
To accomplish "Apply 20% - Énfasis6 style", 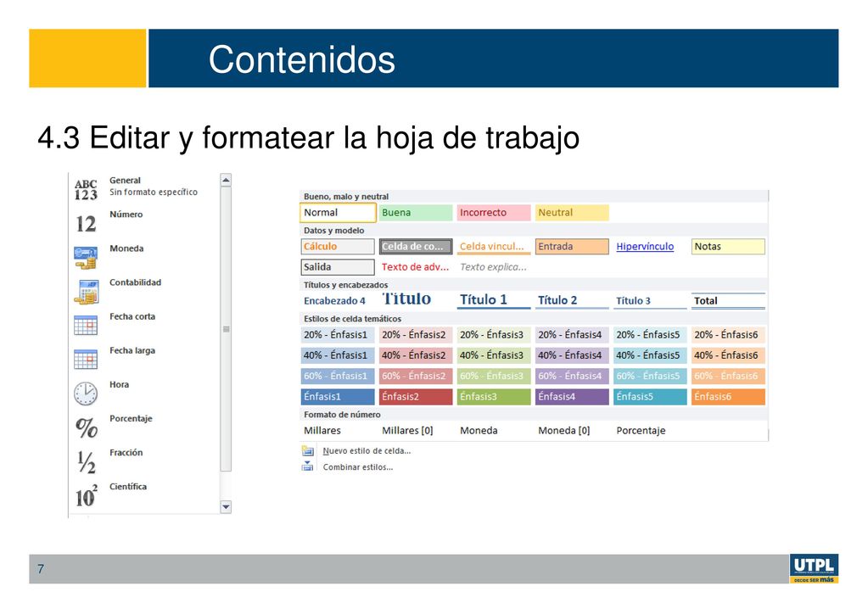I will pyautogui.click(x=728, y=335).
